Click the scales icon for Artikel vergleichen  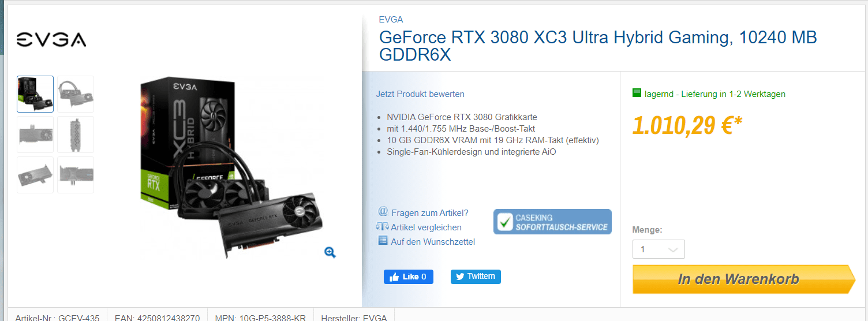tap(382, 227)
